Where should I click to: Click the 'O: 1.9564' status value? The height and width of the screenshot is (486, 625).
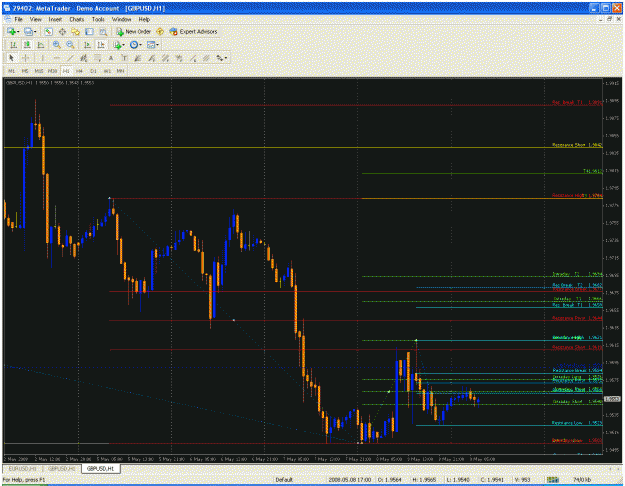coord(389,480)
